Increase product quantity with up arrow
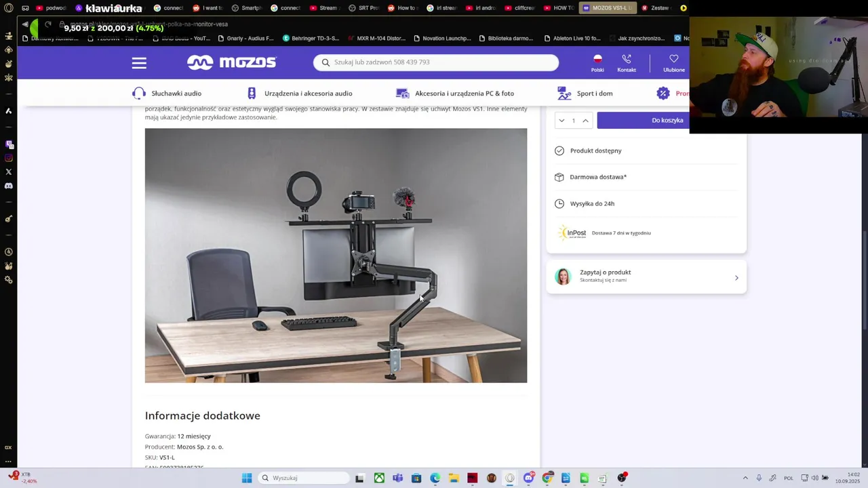Screen dimensions: 868x488 coord(585,121)
